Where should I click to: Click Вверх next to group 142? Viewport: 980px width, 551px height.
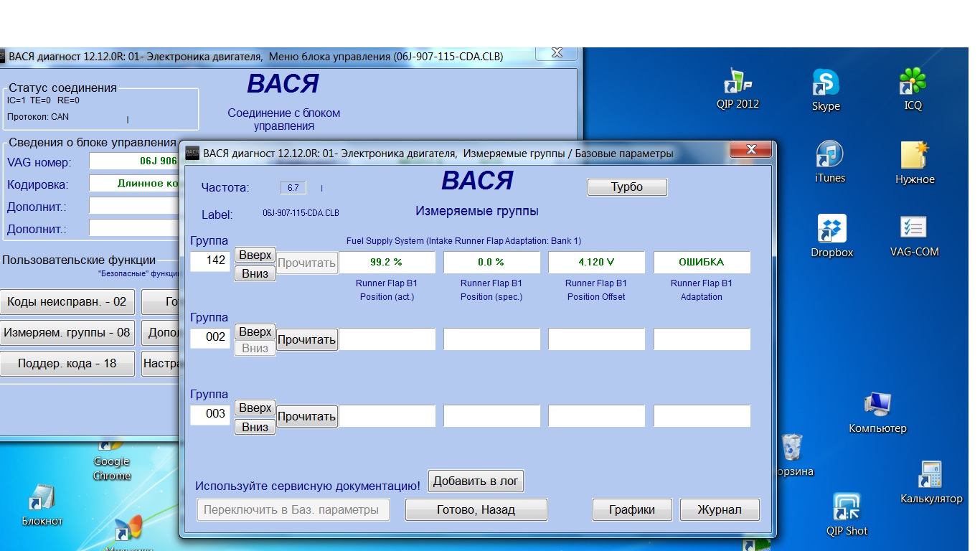255,255
